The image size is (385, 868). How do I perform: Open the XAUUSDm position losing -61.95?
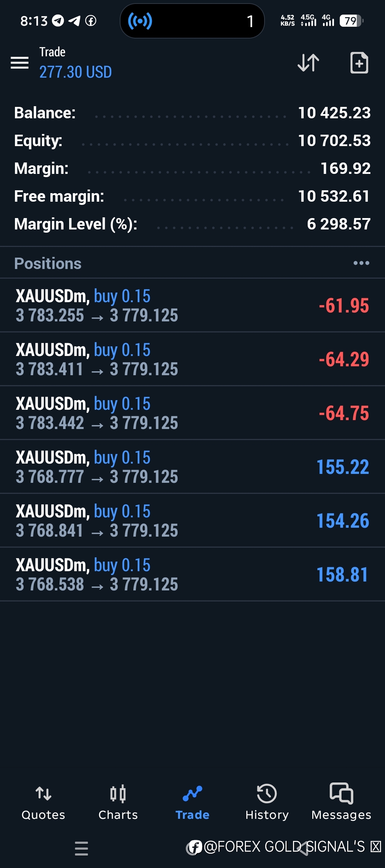[x=192, y=305]
